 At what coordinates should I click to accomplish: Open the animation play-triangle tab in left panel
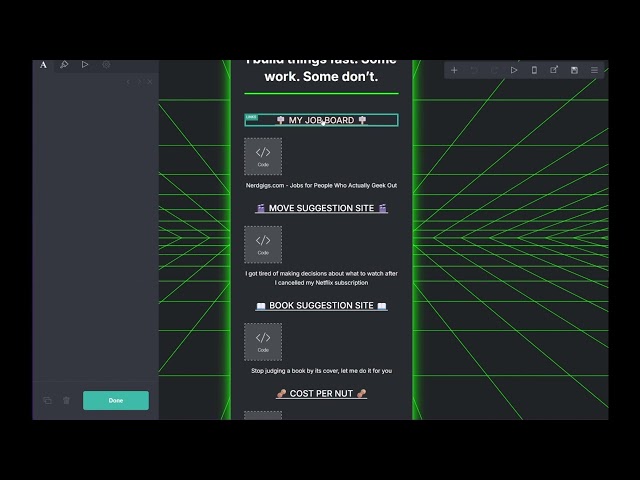[84, 64]
